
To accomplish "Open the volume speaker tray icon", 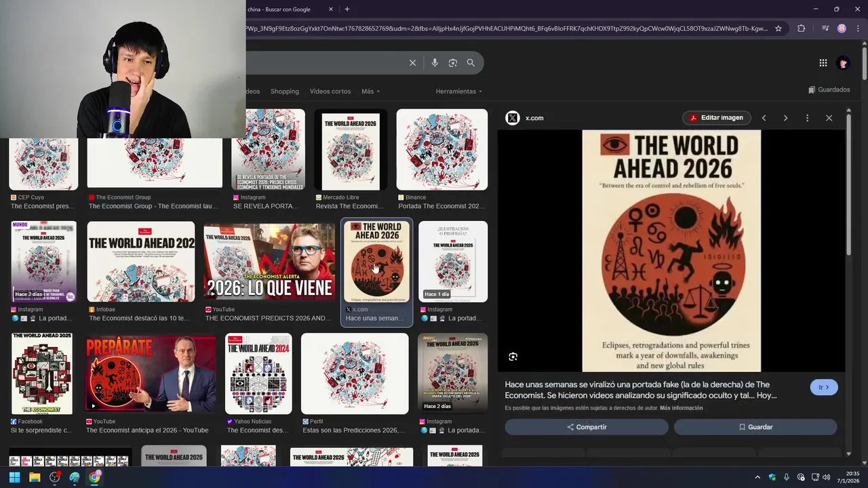I will click(826, 477).
